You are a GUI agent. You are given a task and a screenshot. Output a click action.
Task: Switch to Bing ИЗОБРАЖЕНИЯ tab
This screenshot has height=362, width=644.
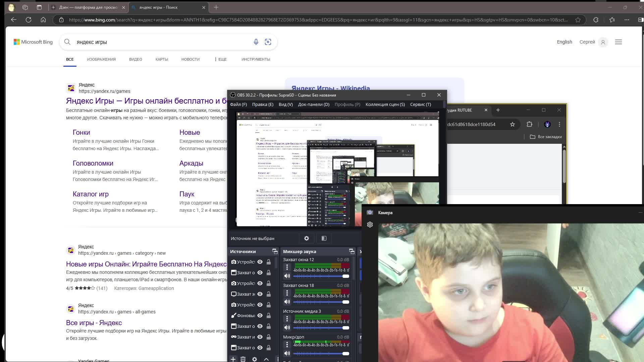click(101, 59)
